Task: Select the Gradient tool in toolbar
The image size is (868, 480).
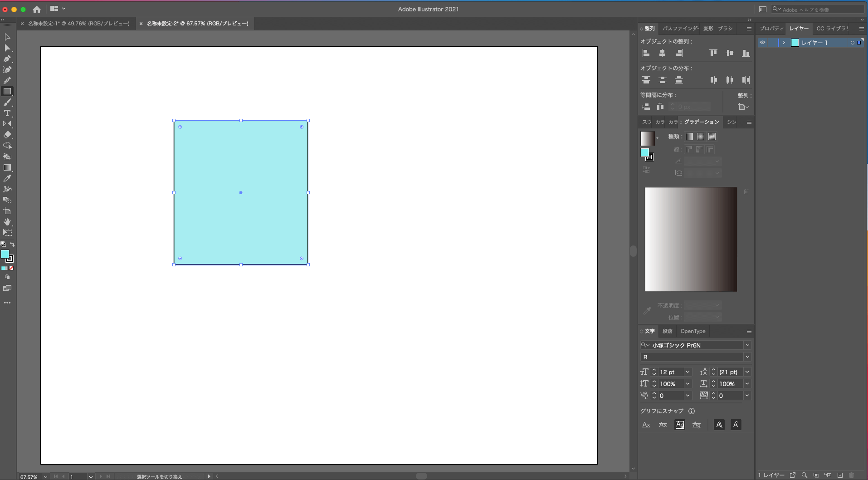Action: (x=7, y=167)
